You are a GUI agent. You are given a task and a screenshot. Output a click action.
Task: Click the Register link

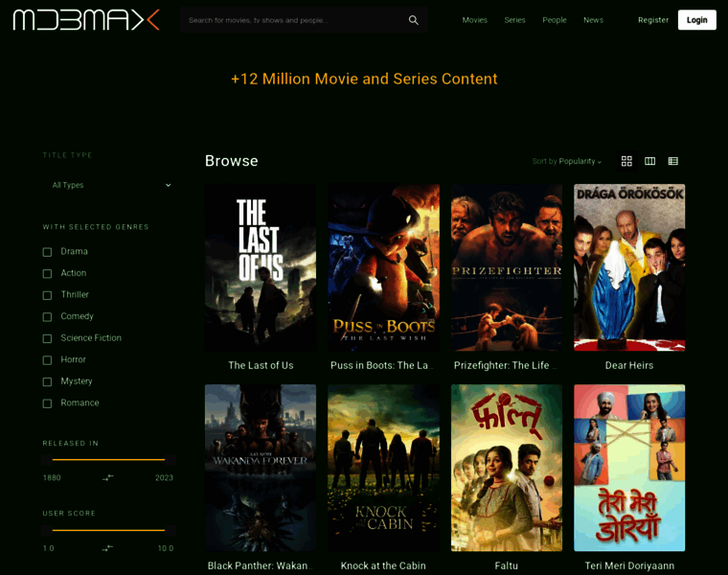653,20
